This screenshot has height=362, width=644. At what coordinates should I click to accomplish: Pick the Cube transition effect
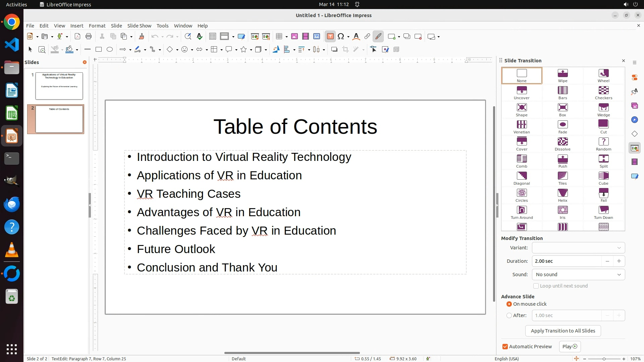pyautogui.click(x=603, y=178)
